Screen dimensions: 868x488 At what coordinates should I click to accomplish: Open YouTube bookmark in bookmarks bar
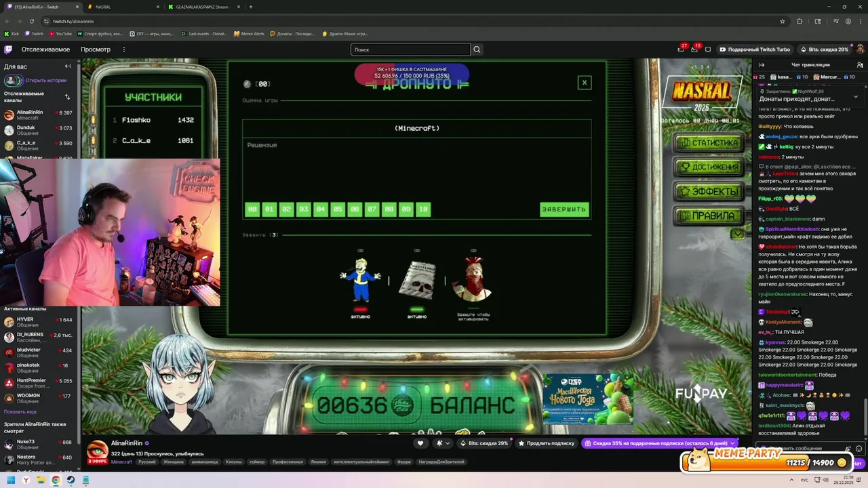[x=60, y=33]
